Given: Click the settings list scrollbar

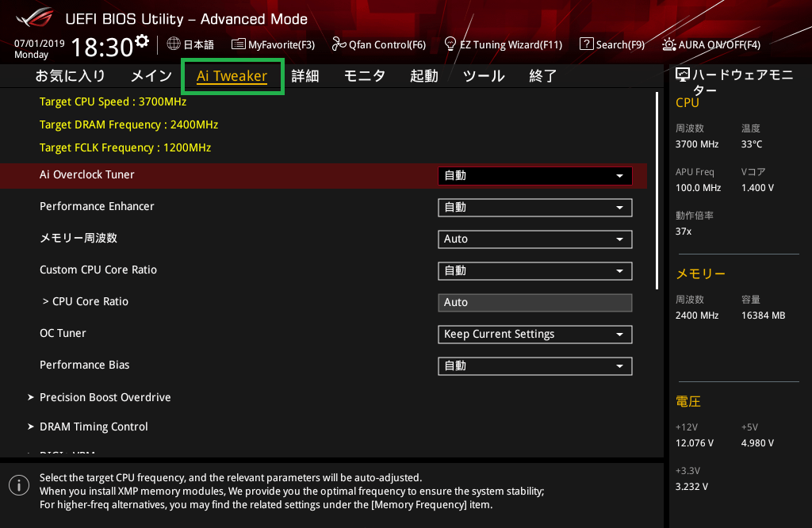Looking at the screenshot, I should [657, 190].
